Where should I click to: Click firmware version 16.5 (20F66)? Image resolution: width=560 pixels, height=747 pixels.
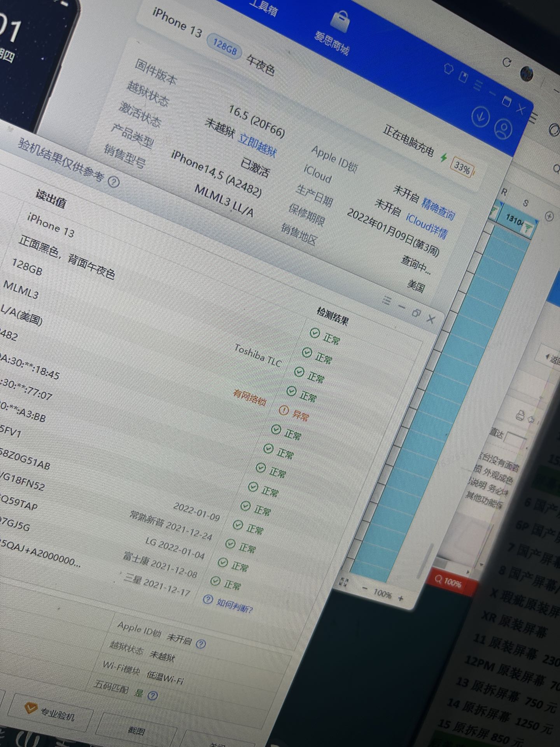[x=257, y=121]
